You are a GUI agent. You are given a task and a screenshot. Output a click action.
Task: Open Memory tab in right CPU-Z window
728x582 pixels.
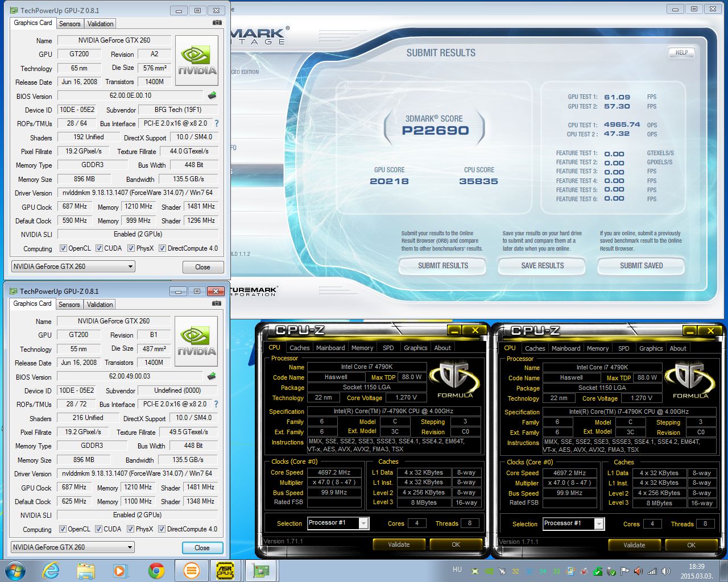click(x=598, y=348)
